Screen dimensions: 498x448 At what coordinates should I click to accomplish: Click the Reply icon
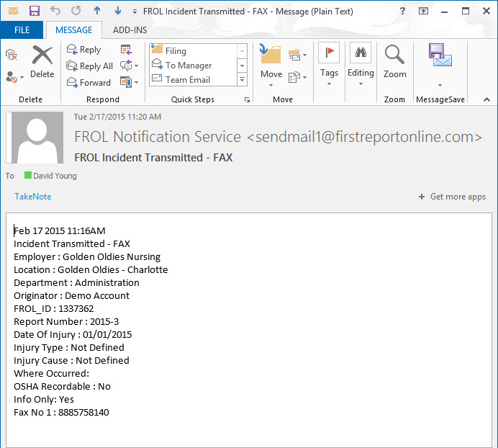click(x=83, y=50)
